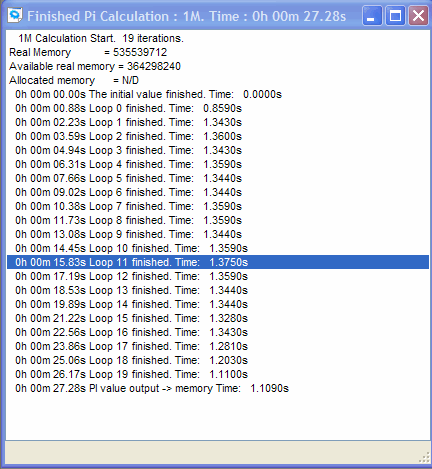Click the highlighted Loop 11 finished row

point(218,262)
